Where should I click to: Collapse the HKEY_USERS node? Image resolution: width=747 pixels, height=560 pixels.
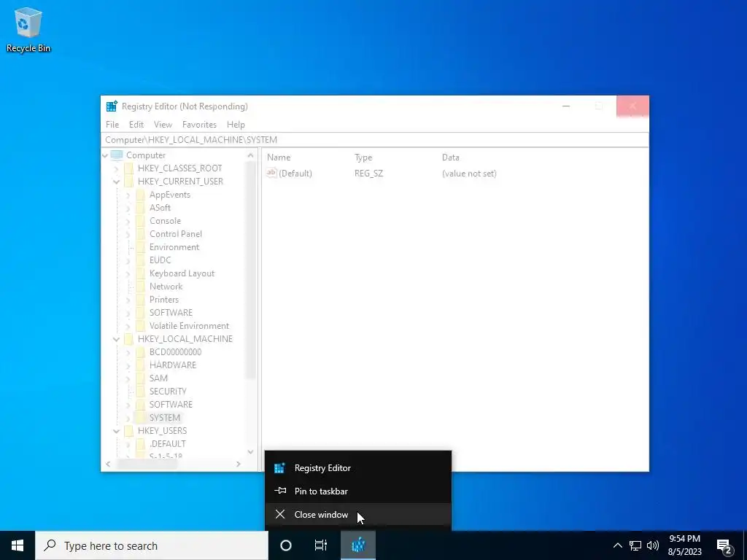[116, 431]
